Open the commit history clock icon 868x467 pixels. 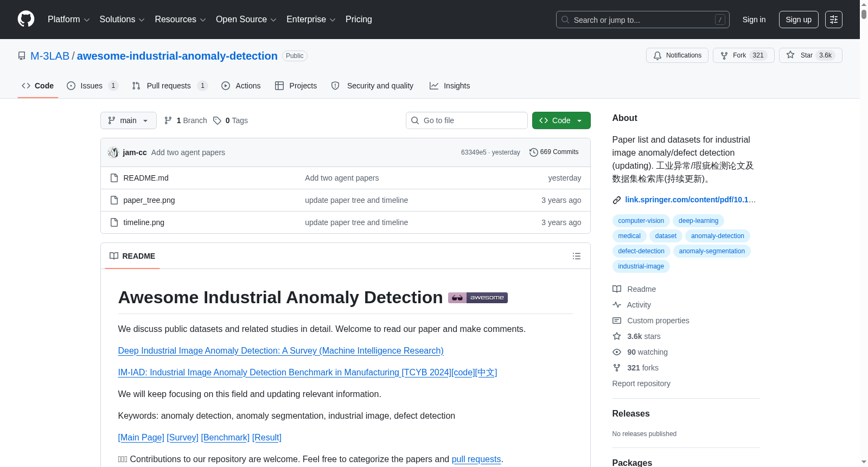[533, 152]
